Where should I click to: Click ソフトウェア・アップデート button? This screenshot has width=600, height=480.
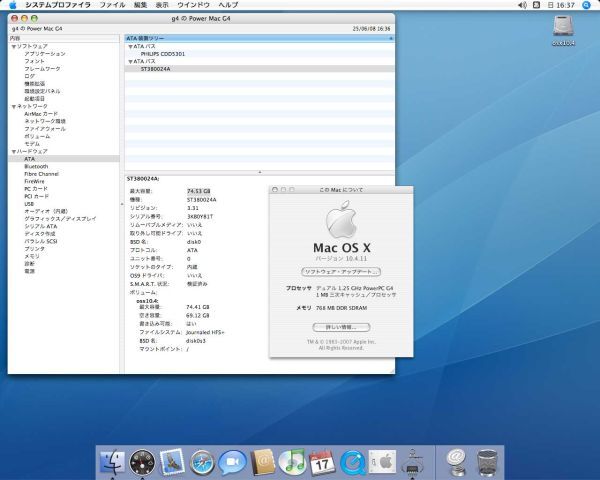341,271
